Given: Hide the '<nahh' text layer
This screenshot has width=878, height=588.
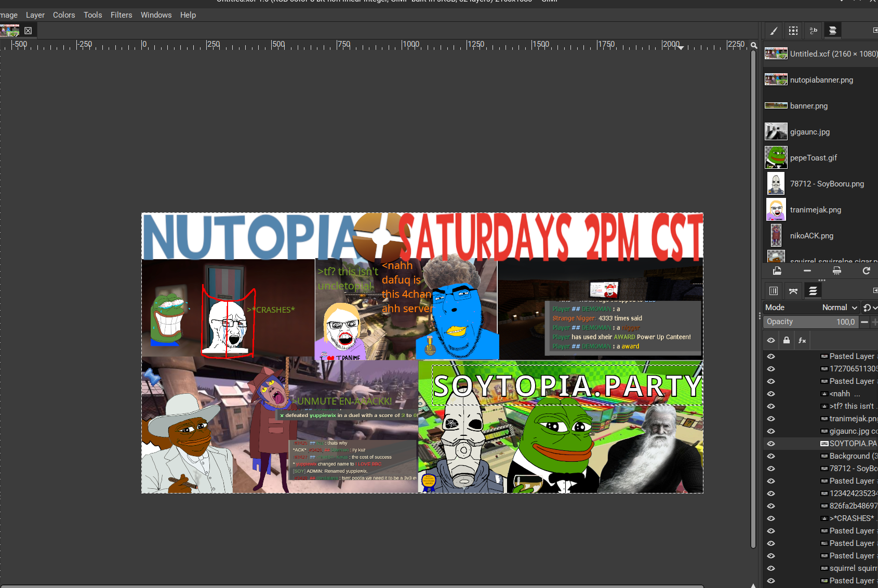Looking at the screenshot, I should 771,394.
